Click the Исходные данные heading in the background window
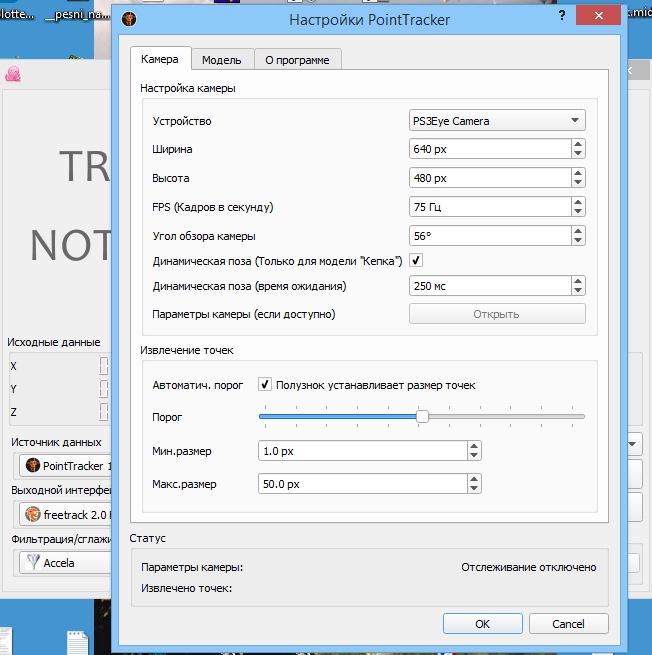 pyautogui.click(x=54, y=342)
